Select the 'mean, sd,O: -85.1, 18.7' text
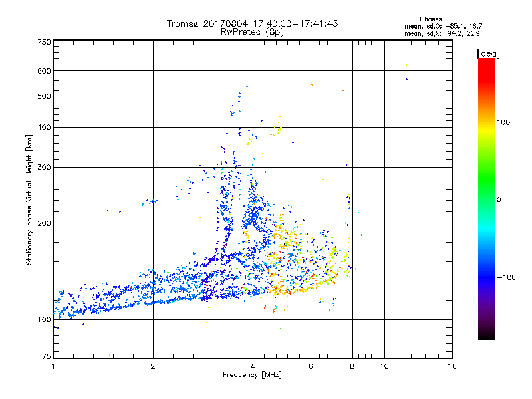This screenshot has height=399, width=532. 443,26
